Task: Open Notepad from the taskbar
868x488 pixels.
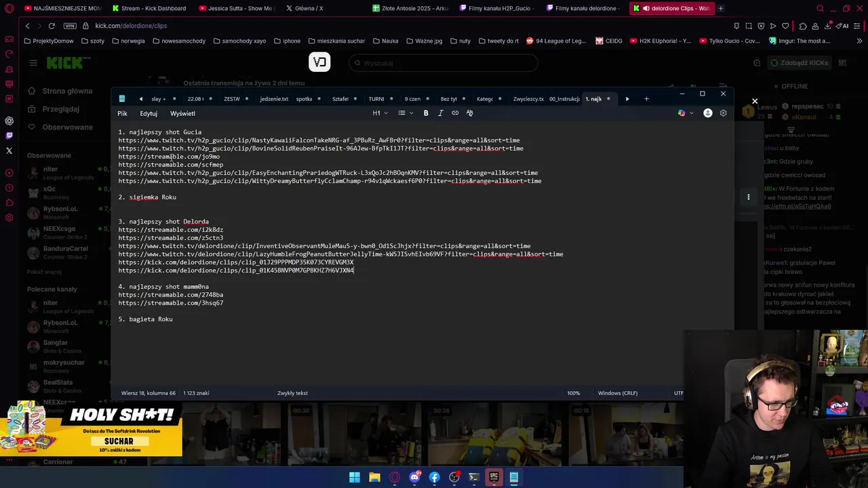Action: 514,477
